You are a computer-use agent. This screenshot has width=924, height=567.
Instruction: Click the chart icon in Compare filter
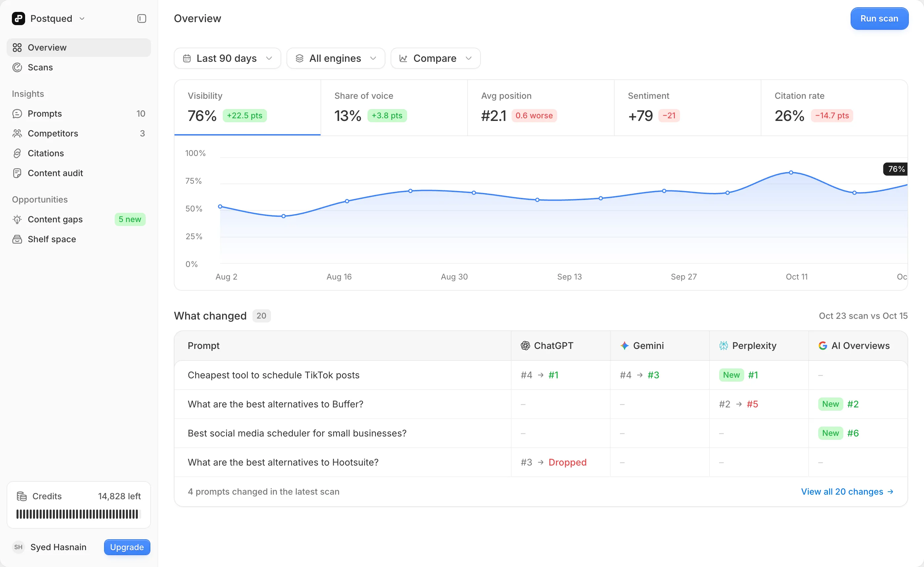pos(404,58)
